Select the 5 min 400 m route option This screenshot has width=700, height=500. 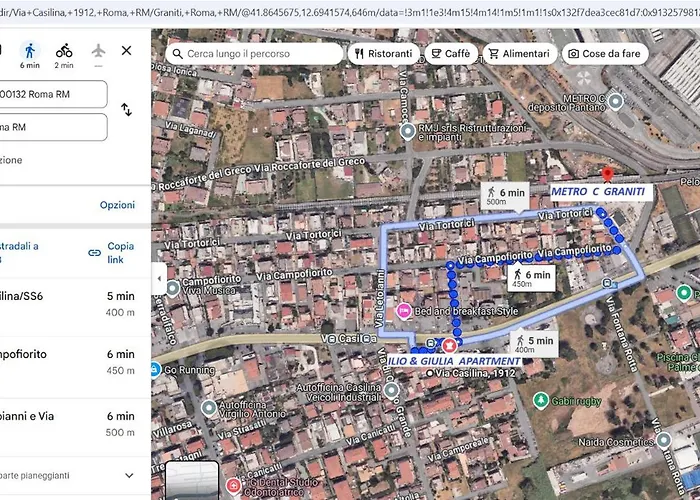point(75,304)
